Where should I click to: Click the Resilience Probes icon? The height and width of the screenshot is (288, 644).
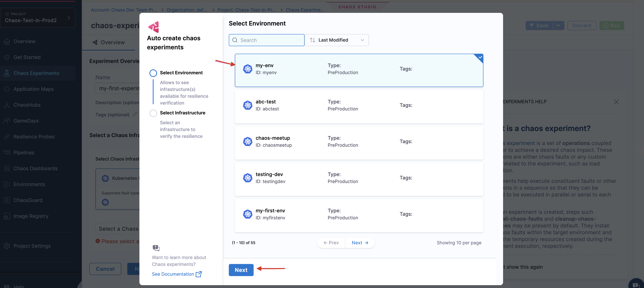(x=7, y=137)
